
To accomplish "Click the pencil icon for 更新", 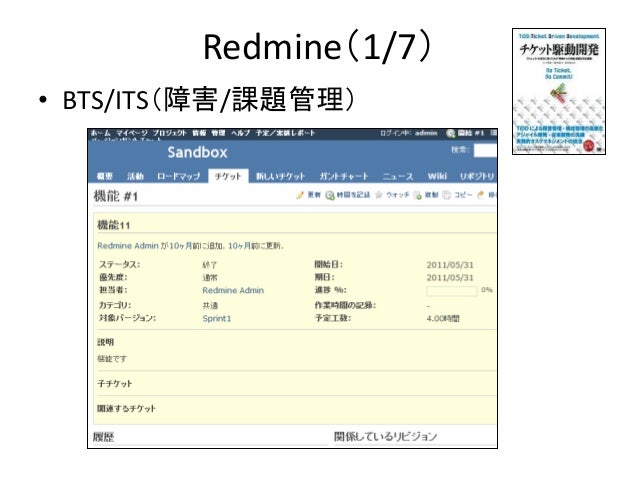I will click(x=300, y=195).
